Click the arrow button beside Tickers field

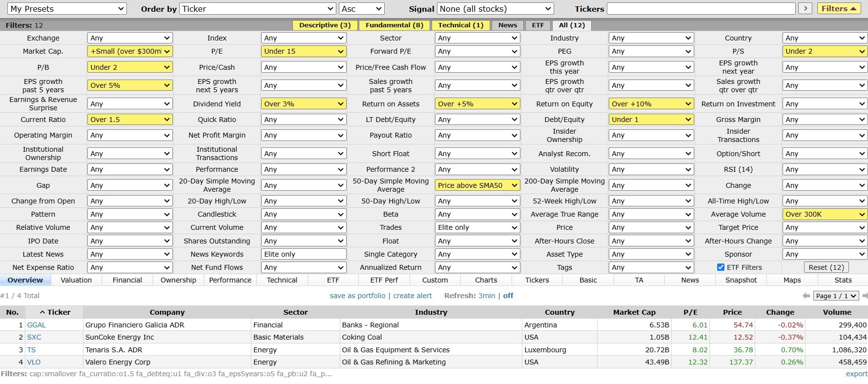805,9
